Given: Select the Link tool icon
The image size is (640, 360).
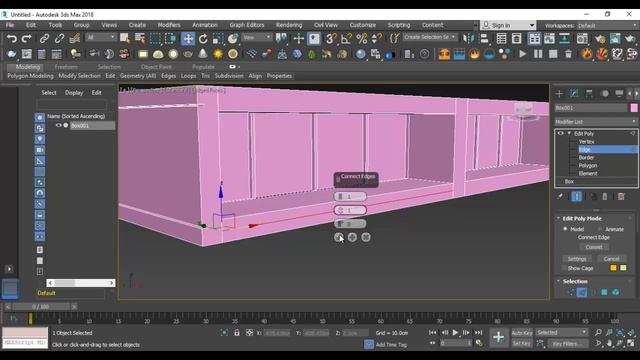Looking at the screenshot, I should 44,39.
